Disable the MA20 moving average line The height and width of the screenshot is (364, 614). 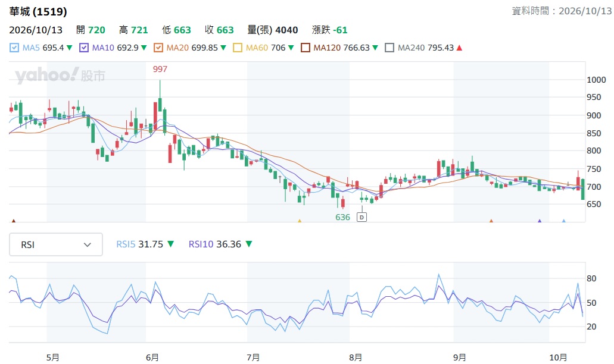tap(158, 48)
